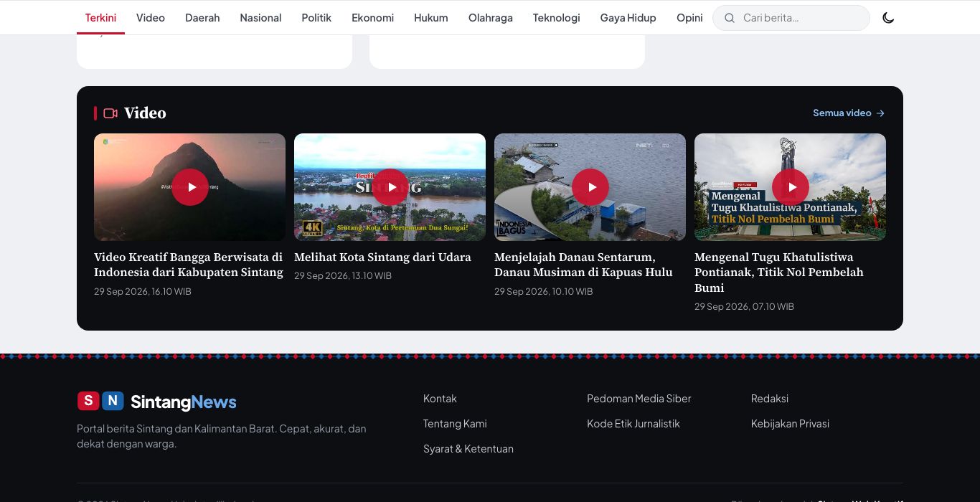
Task: Open Kode Etik Jurnalistik link
Action: (x=633, y=424)
